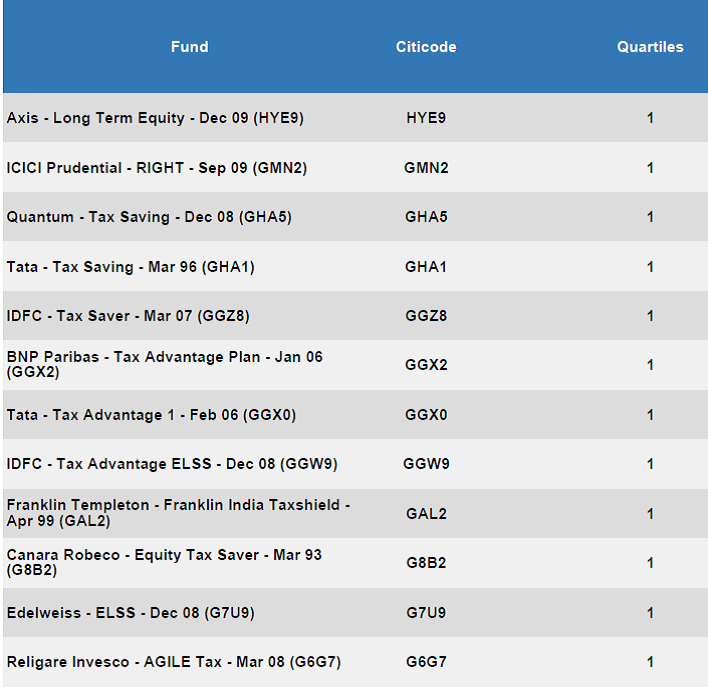Select the GHA1 citicode cell

(426, 266)
